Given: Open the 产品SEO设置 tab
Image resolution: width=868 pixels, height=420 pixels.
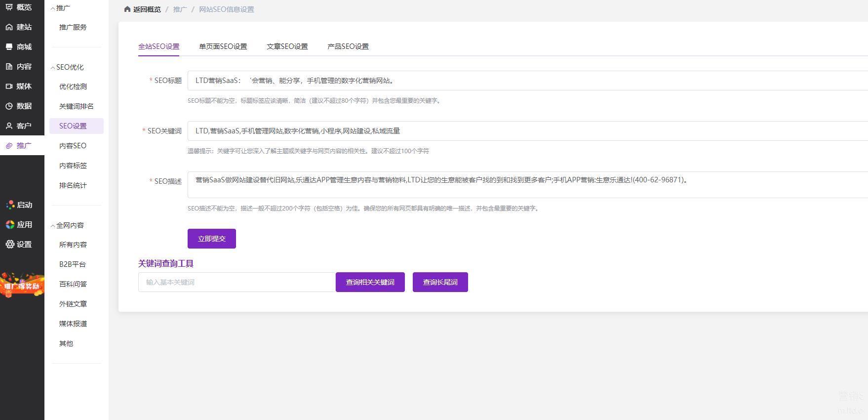Looking at the screenshot, I should pos(348,46).
